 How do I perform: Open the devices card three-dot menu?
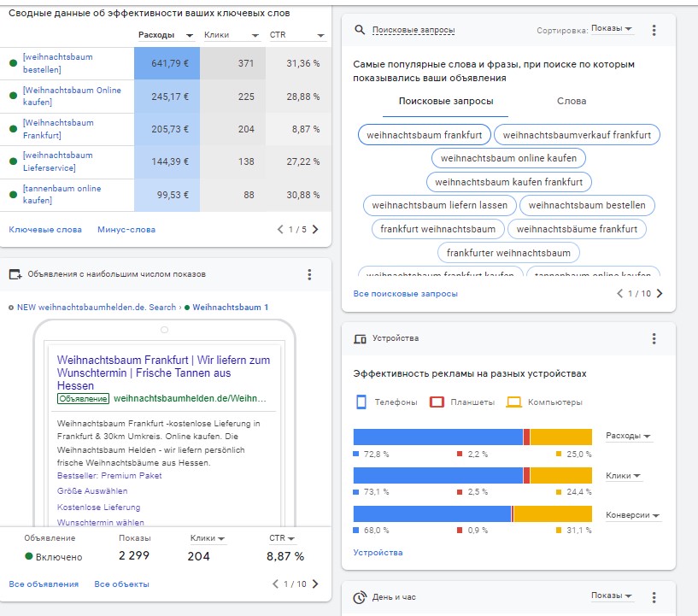pyautogui.click(x=654, y=339)
